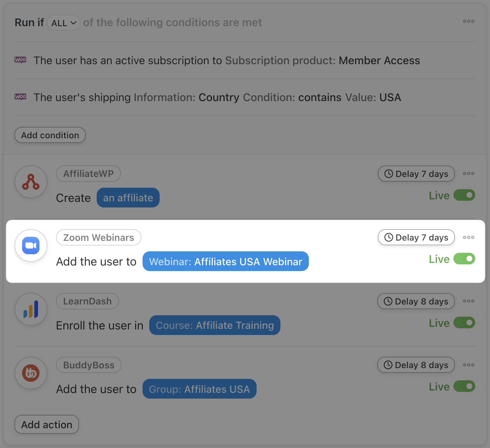490x448 pixels.
Task: Toggle Live status of the BuddyBoss group action
Action: tap(464, 386)
